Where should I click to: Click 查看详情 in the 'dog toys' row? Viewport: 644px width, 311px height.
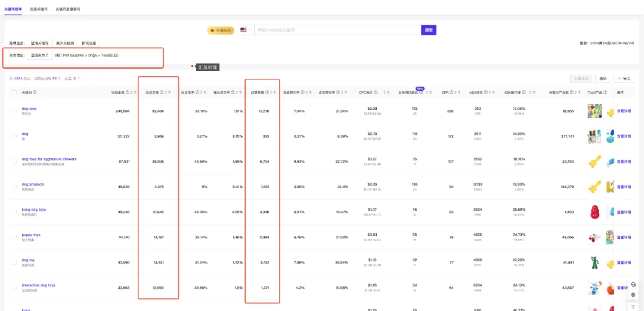[x=624, y=111]
